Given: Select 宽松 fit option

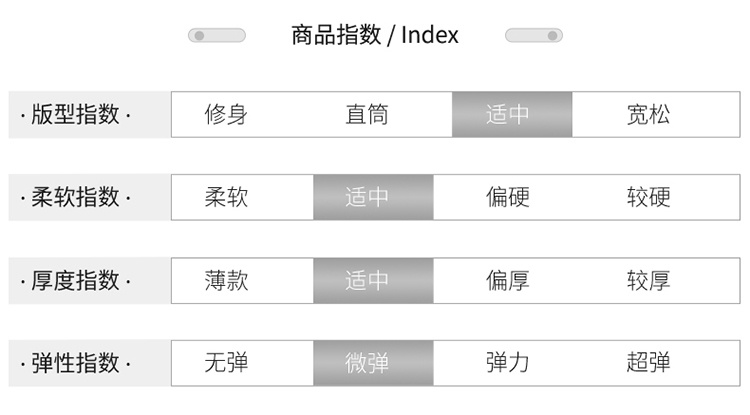Looking at the screenshot, I should (x=648, y=115).
